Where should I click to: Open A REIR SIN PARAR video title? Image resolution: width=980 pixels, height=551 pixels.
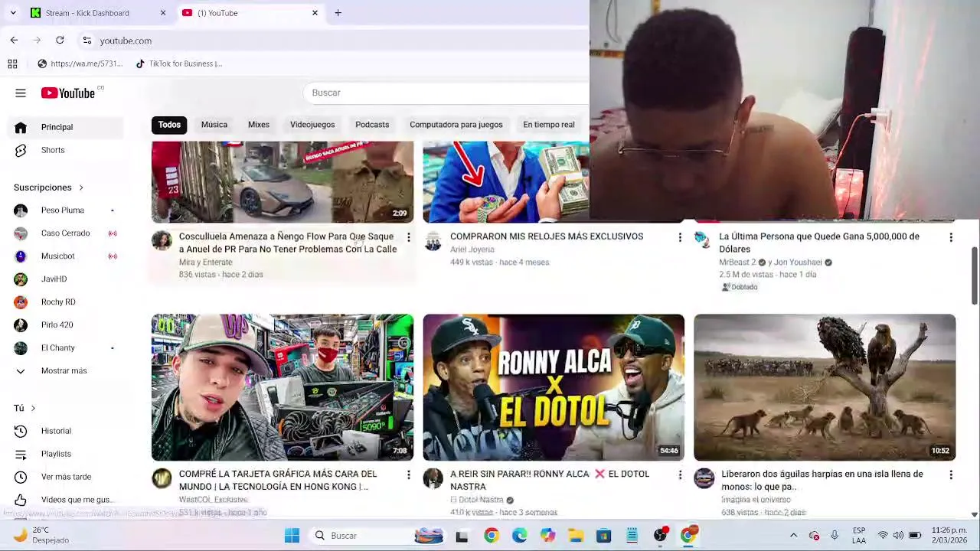[x=550, y=480]
